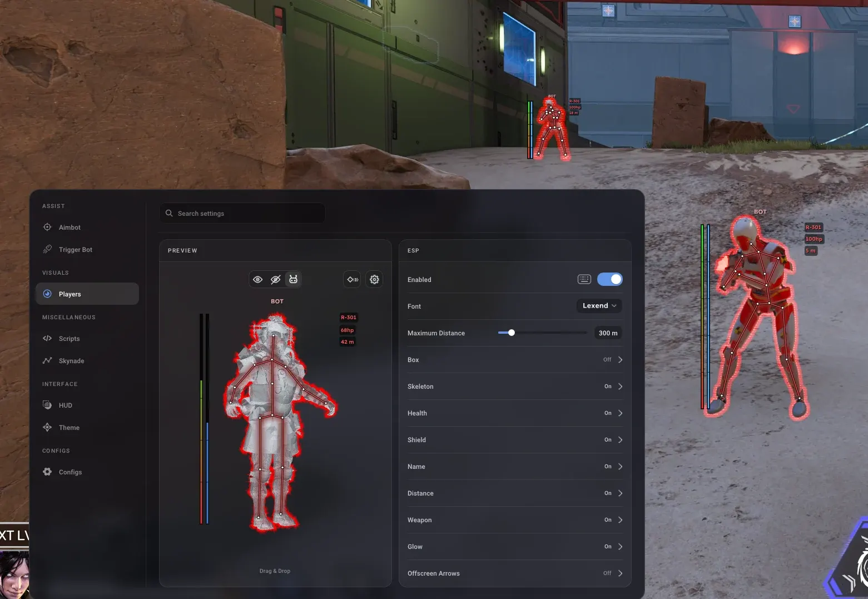Select the 68hp tag in preview panel
Viewport: 868px width, 599px height.
point(347,330)
